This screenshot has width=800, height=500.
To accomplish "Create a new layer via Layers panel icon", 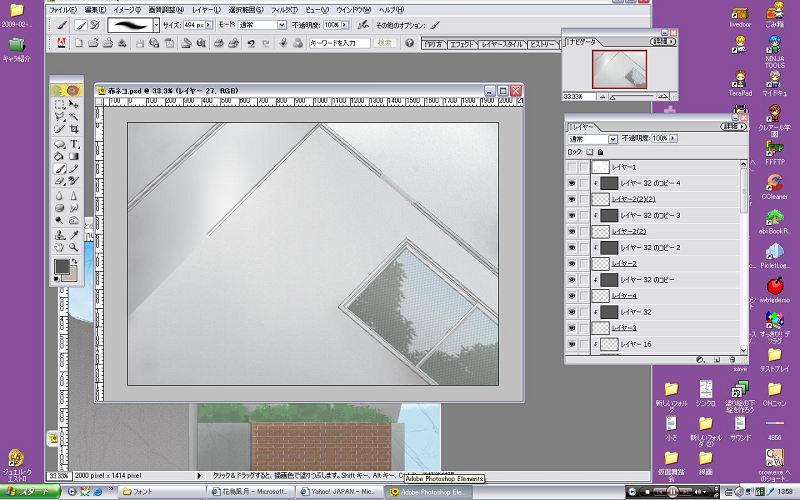I will (717, 360).
